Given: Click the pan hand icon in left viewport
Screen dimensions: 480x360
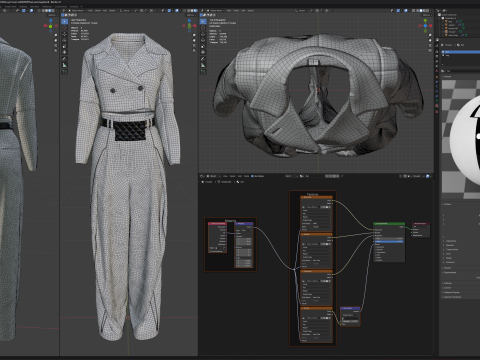Looking at the screenshot, I should pos(55,40).
